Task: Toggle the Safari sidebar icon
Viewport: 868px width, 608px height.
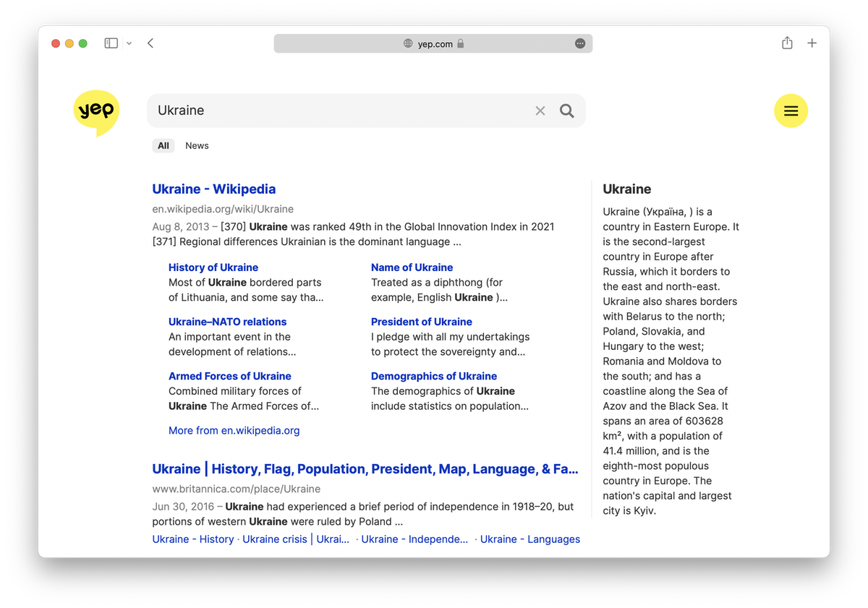Action: pyautogui.click(x=111, y=43)
